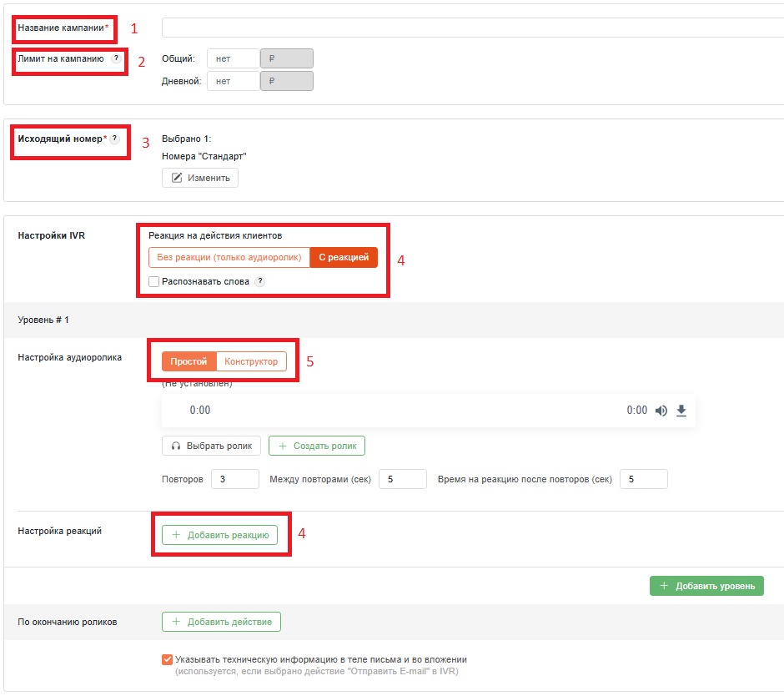Click 'Добавить действие' button
Image resolution: width=784 pixels, height=696 pixels.
tap(221, 622)
